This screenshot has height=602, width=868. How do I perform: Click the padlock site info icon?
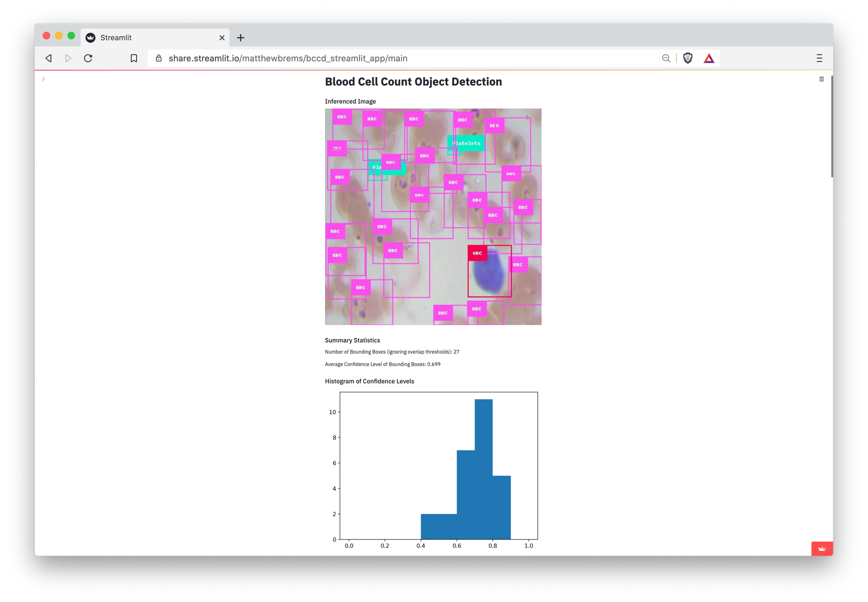tap(159, 58)
